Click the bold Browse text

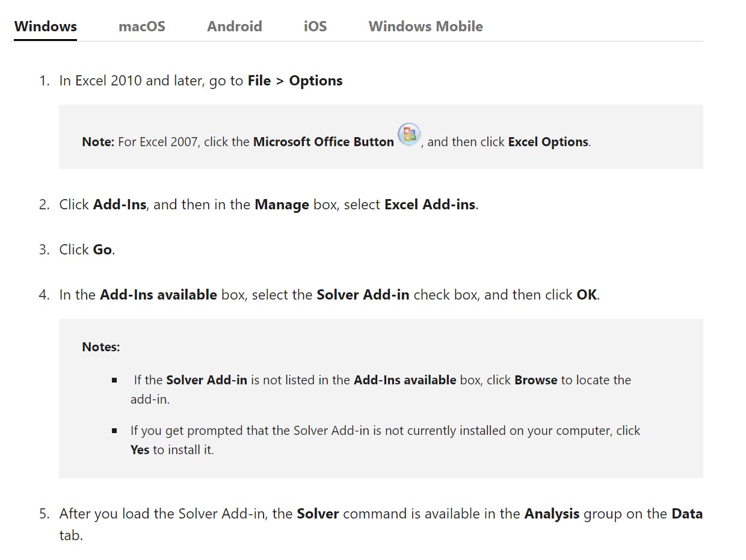pyautogui.click(x=536, y=380)
